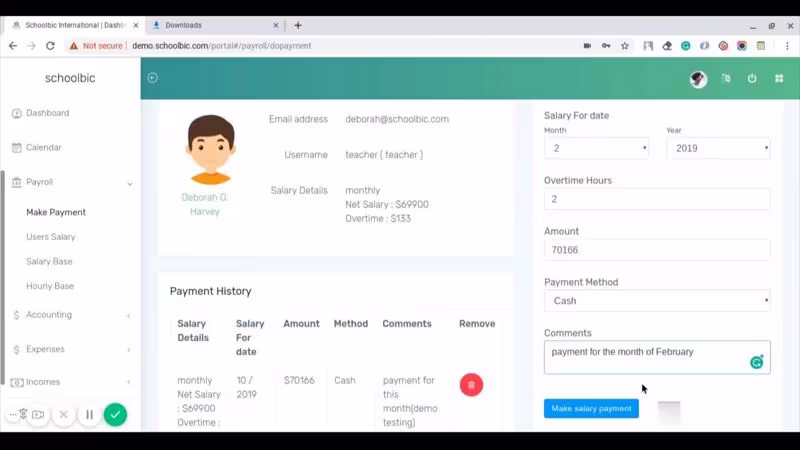Click the header icon next to avatar
The image size is (800, 450).
(x=726, y=79)
